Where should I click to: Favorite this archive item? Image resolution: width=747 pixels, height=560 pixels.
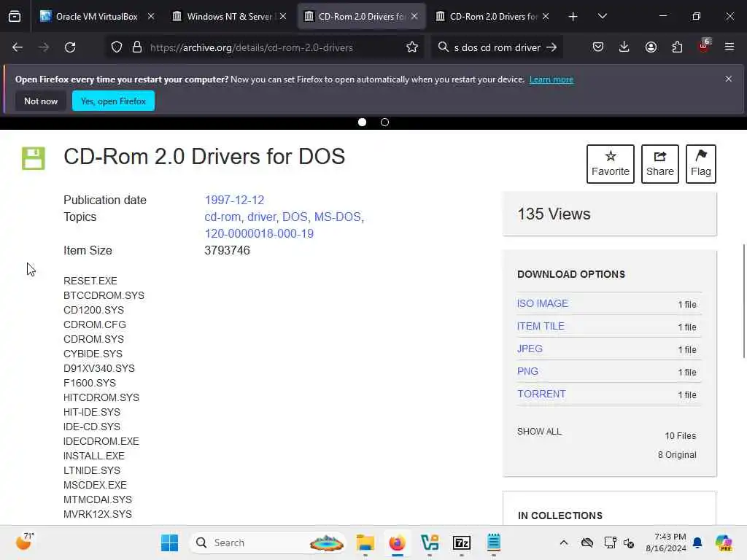click(x=611, y=164)
